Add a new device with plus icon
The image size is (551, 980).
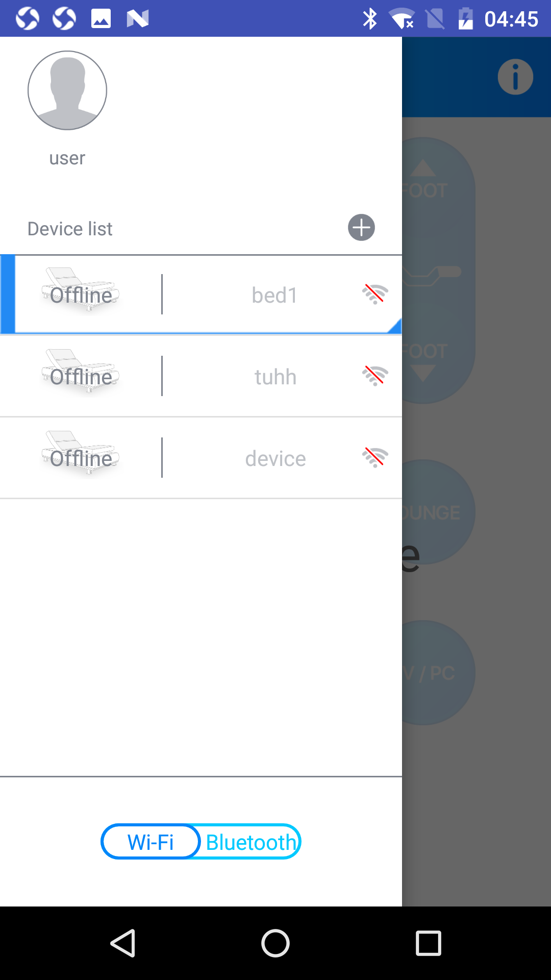pyautogui.click(x=361, y=228)
